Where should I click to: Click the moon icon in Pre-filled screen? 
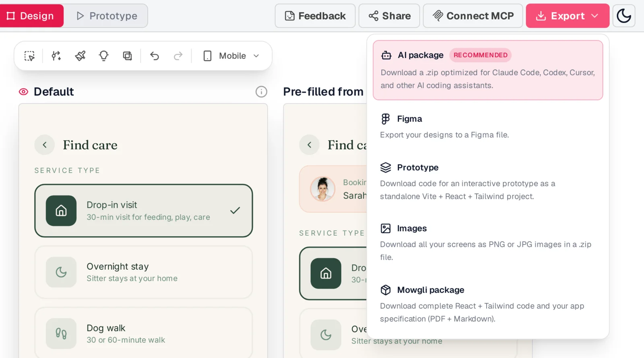click(x=326, y=335)
